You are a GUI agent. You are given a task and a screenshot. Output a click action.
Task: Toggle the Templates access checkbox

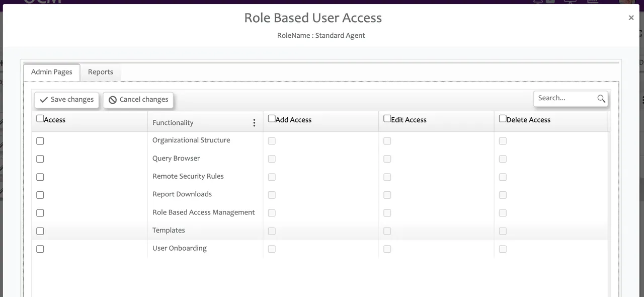tap(40, 231)
